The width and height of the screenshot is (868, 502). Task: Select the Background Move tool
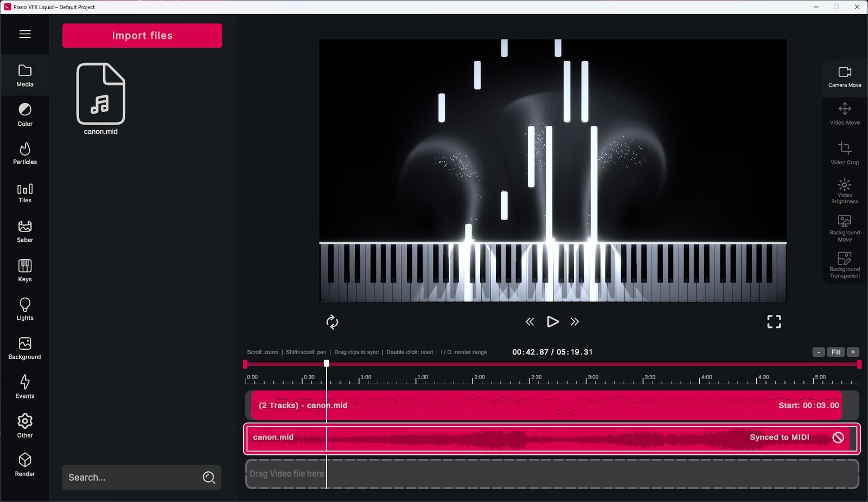point(845,228)
